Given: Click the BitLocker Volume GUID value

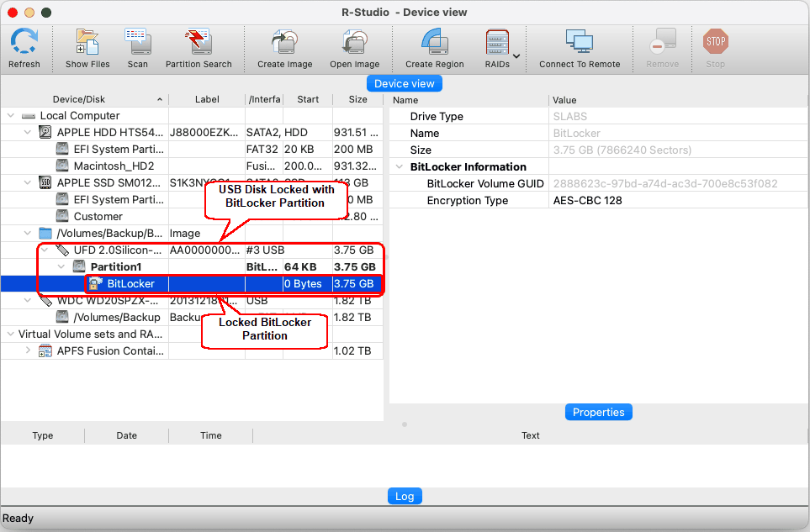Looking at the screenshot, I should coord(665,184).
